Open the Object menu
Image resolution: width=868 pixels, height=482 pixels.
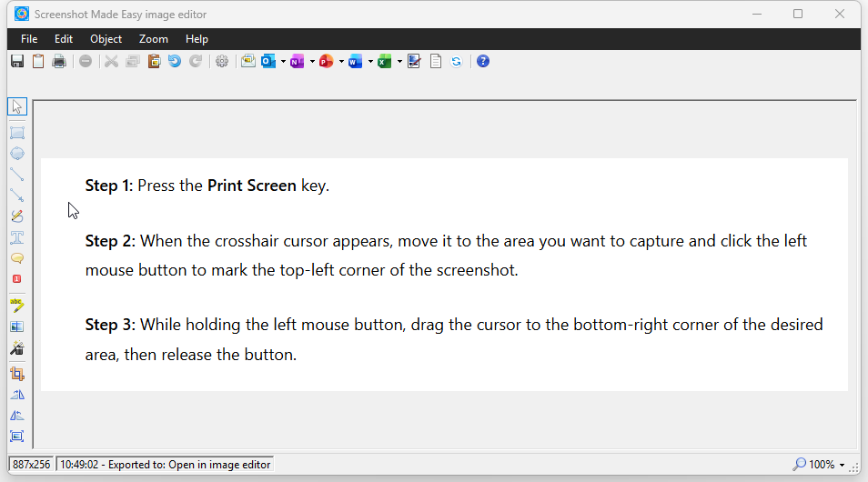pyautogui.click(x=106, y=39)
